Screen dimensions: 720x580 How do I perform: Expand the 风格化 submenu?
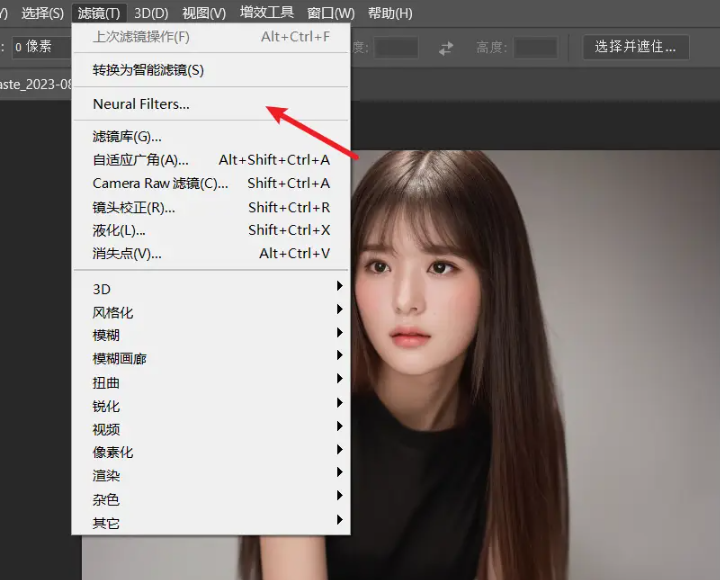tap(113, 312)
